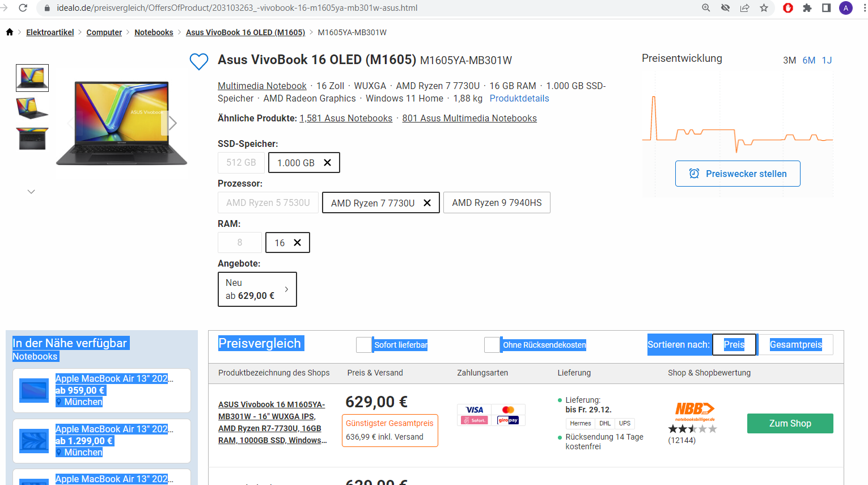Click the 629,00 € price of first offer
868x485 pixels.
click(376, 402)
